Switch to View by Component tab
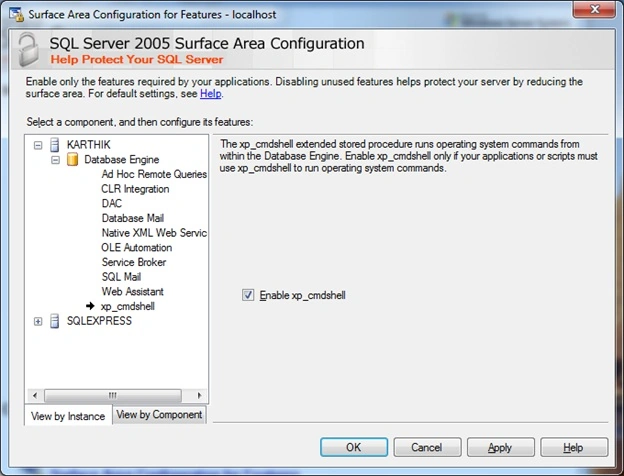This screenshot has width=624, height=476. coord(159,415)
